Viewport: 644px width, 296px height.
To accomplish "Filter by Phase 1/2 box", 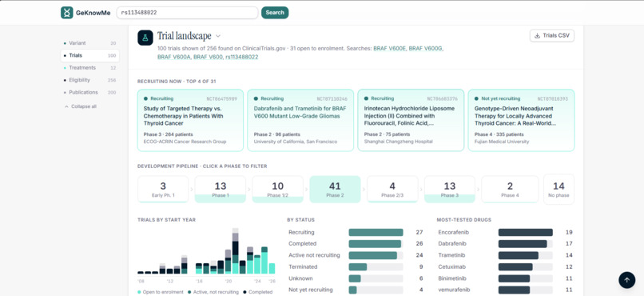I will tap(277, 189).
